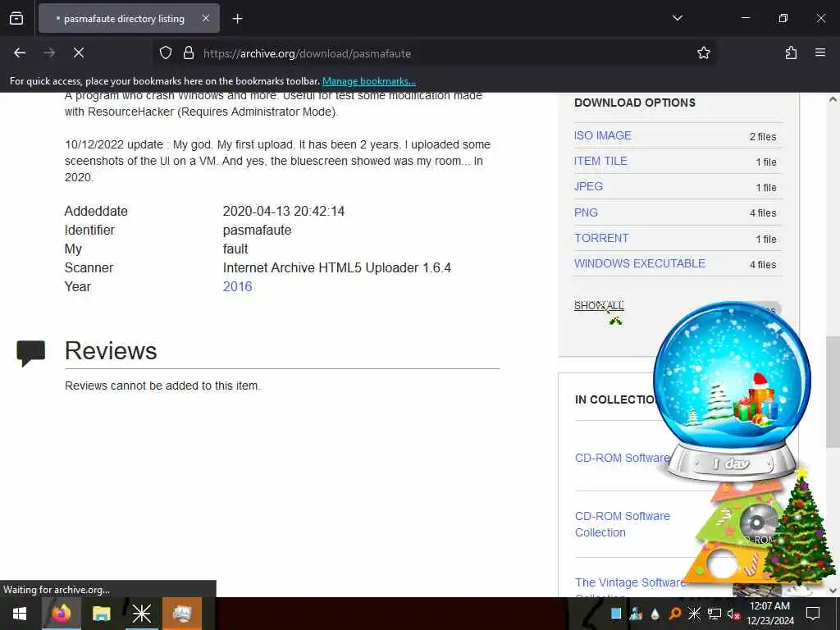This screenshot has width=840, height=630.
Task: Open the CD-ROM Software Collection link
Action: 622,524
